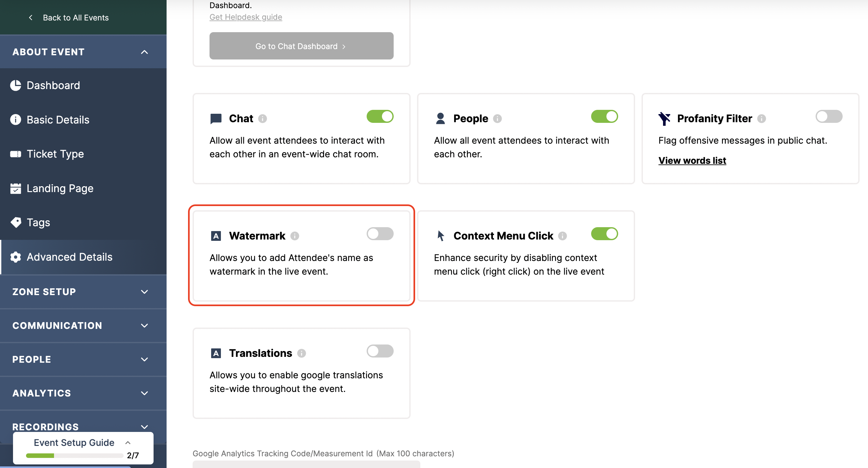Click the info icon beside Watermark
The image size is (868, 468).
coord(295,236)
